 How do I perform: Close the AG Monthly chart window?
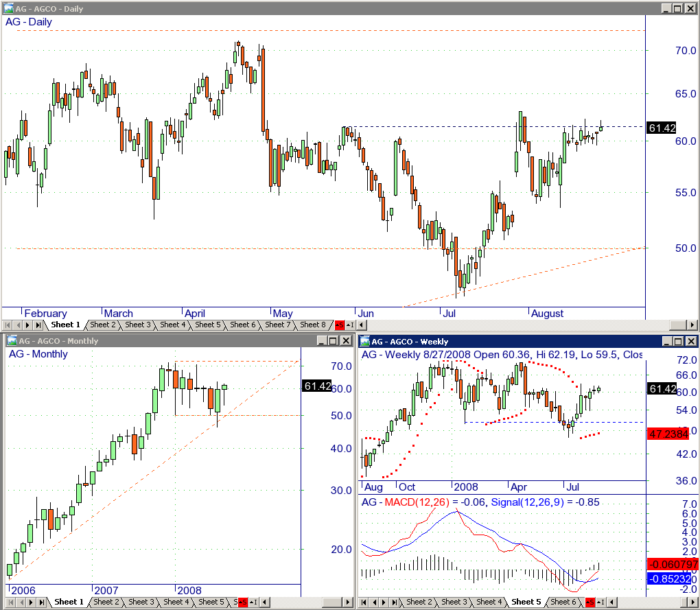click(345, 341)
